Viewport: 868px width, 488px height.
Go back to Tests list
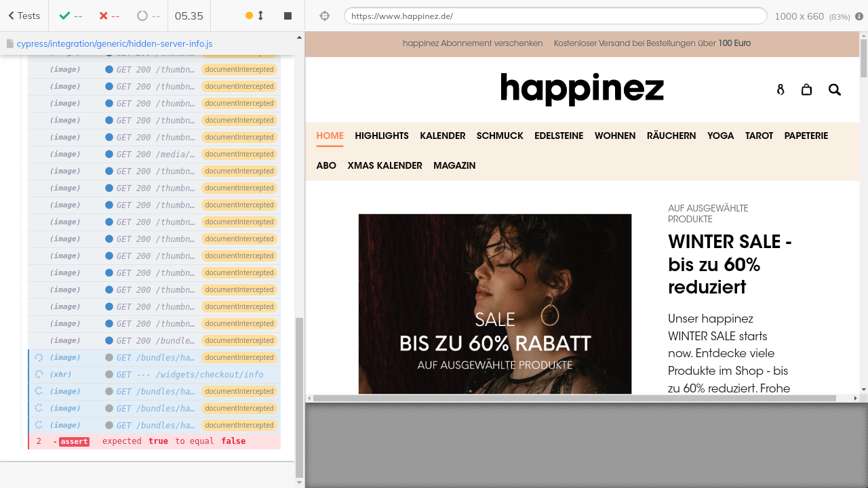coord(24,16)
